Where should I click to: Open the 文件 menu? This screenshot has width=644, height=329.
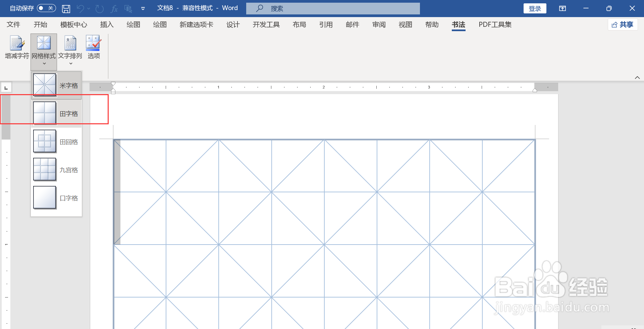pyautogui.click(x=13, y=24)
